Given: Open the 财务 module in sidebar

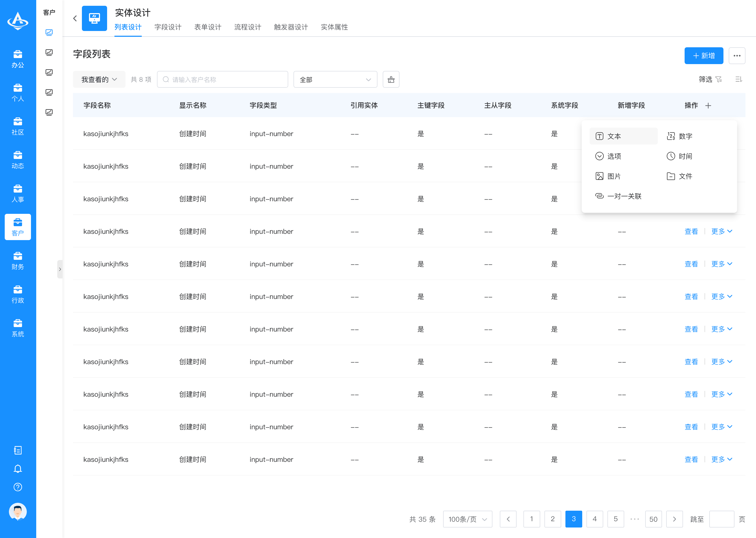Looking at the screenshot, I should 18,261.
